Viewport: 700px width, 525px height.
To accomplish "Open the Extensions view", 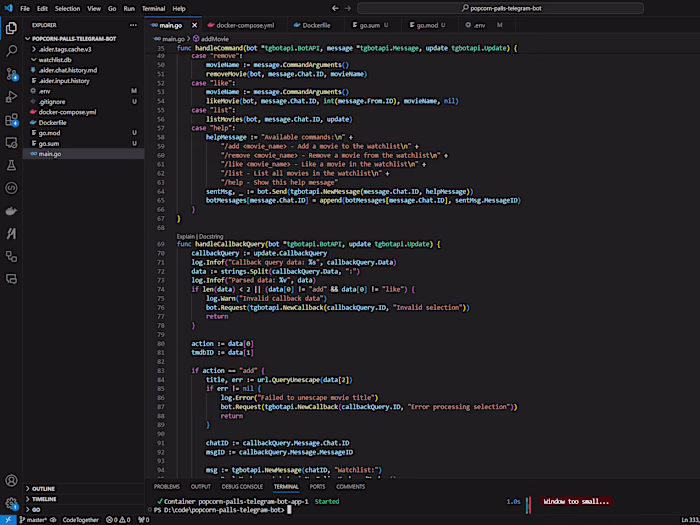I will (x=11, y=119).
